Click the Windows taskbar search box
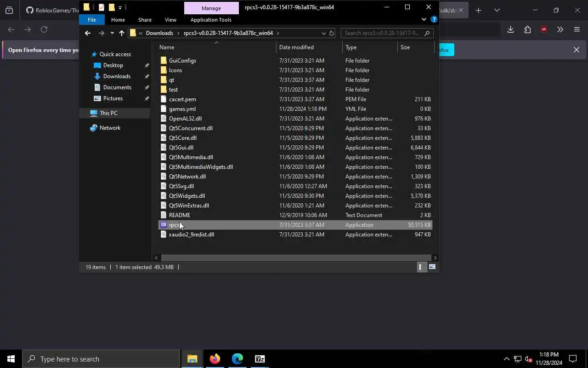 tap(101, 359)
